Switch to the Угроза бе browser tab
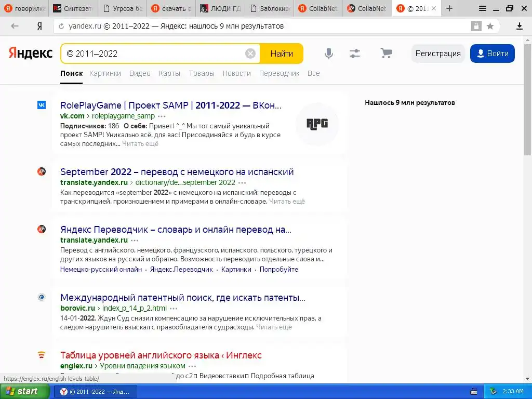 (x=122, y=8)
